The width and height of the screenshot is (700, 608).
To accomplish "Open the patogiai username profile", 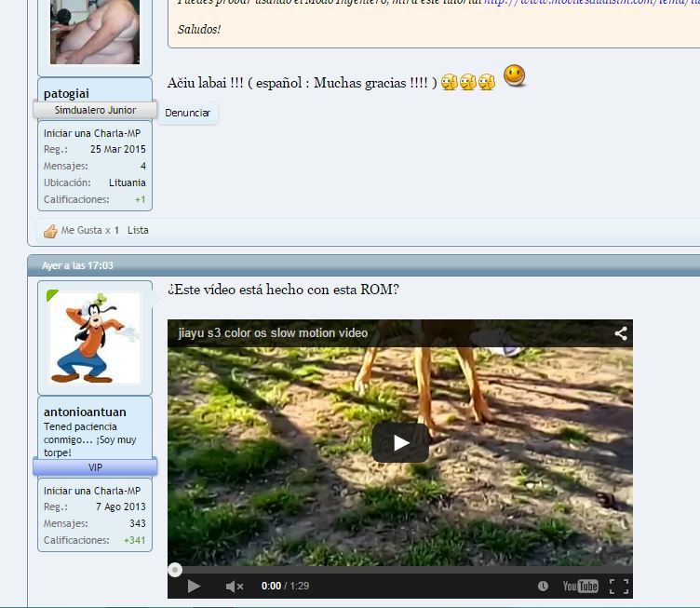I will tap(66, 93).
